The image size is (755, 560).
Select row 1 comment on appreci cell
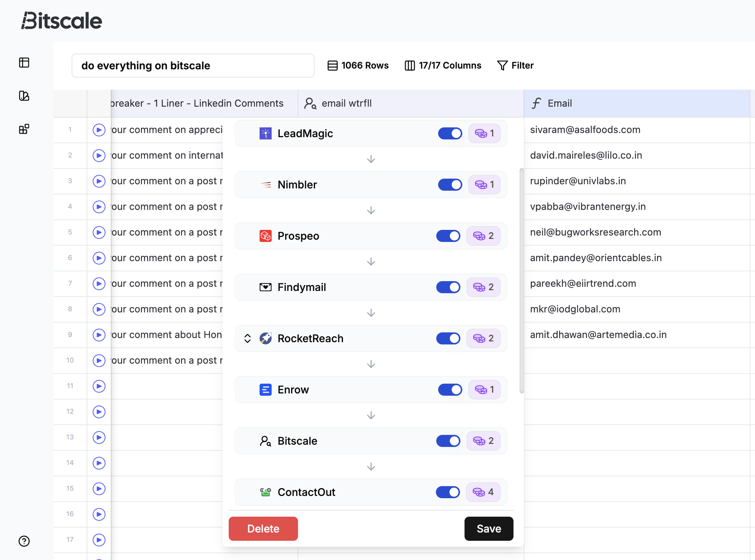[x=167, y=130]
